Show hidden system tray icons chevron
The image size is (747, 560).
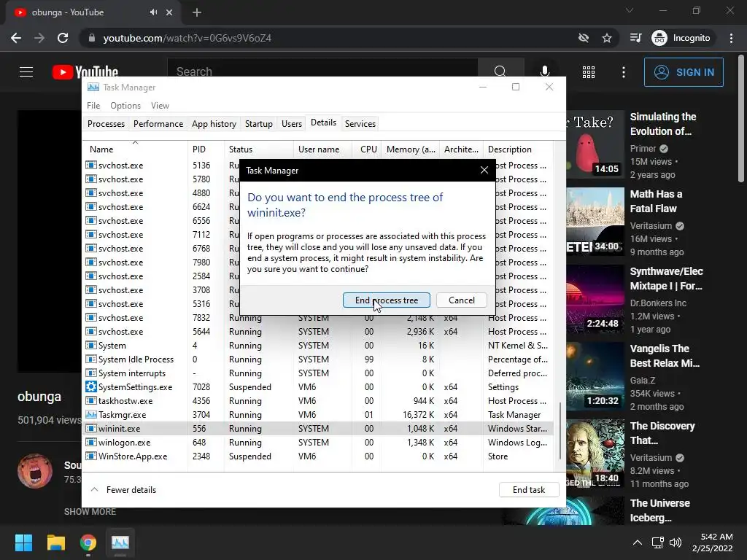(x=637, y=542)
